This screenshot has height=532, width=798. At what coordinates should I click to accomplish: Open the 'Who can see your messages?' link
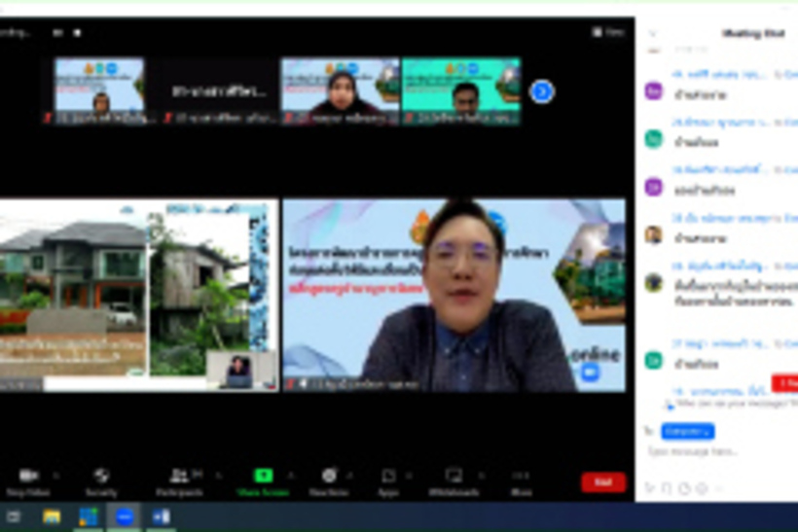point(737,404)
